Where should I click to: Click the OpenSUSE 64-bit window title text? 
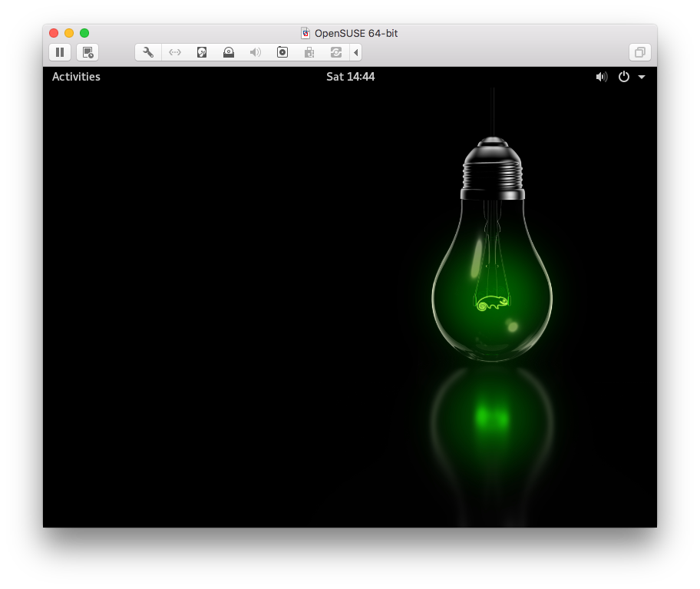356,34
